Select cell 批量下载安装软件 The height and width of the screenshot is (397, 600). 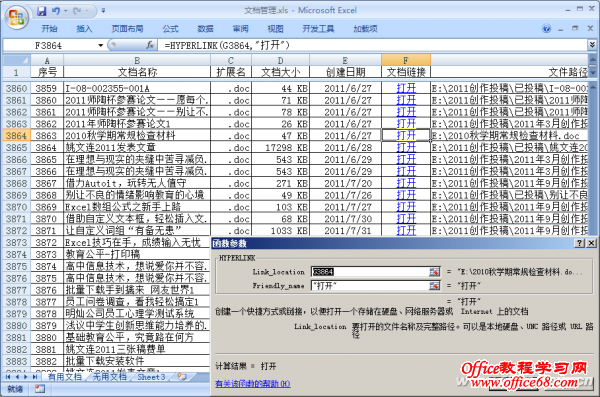[137, 361]
